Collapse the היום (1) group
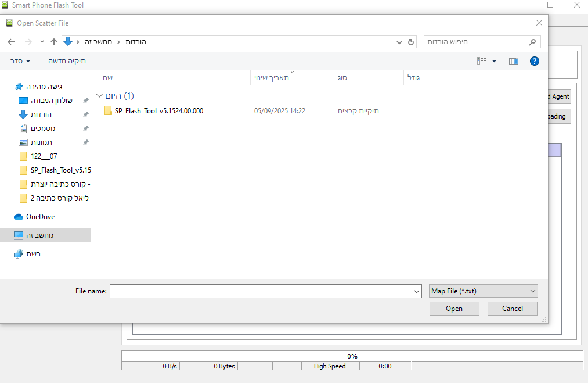Image resolution: width=588 pixels, height=383 pixels. pos(99,96)
